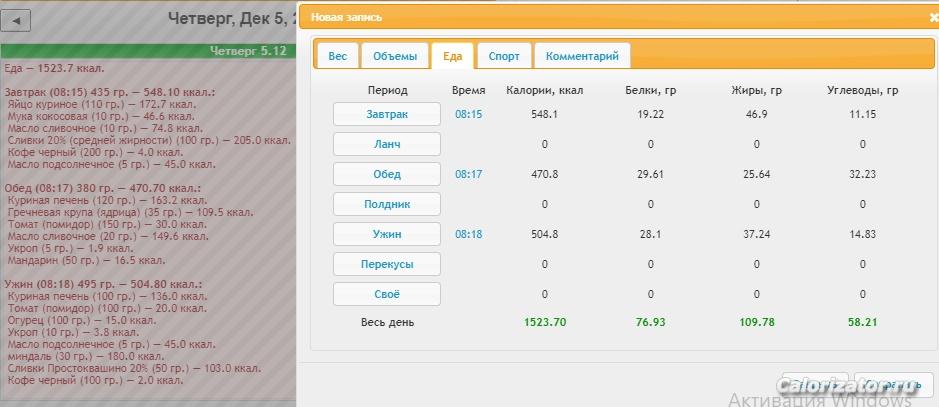The width and height of the screenshot is (939, 407).
Task: Click the Ланч period button
Action: (x=386, y=144)
